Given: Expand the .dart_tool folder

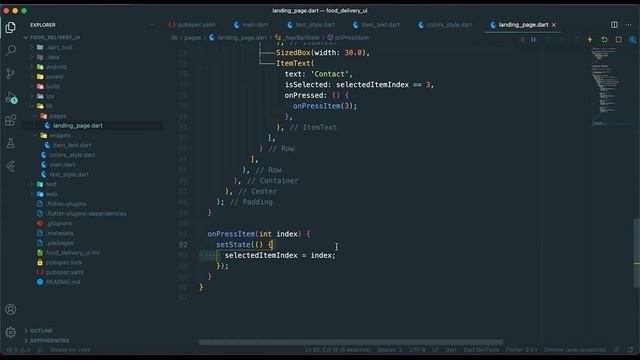Looking at the screenshot, I should tap(59, 47).
